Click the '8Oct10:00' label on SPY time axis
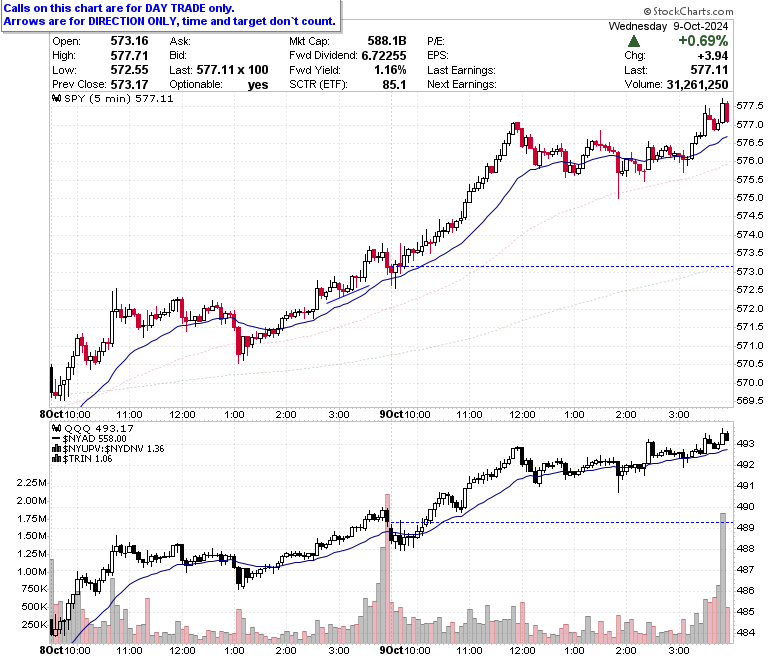Viewport: 780px width, 659px height. click(x=65, y=414)
